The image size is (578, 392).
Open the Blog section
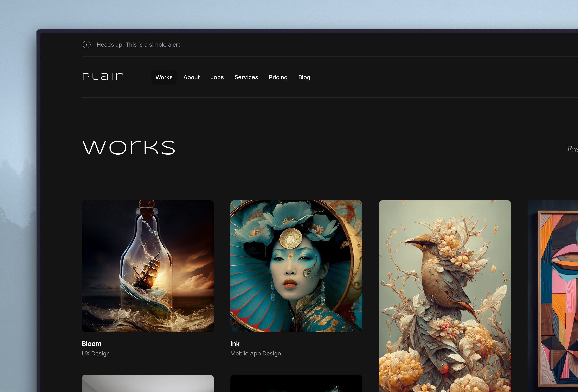coord(304,77)
